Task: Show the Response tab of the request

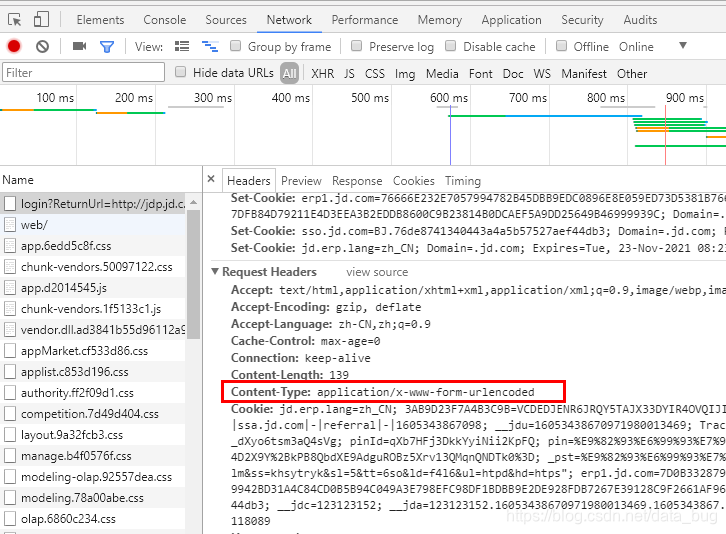Action: click(357, 181)
